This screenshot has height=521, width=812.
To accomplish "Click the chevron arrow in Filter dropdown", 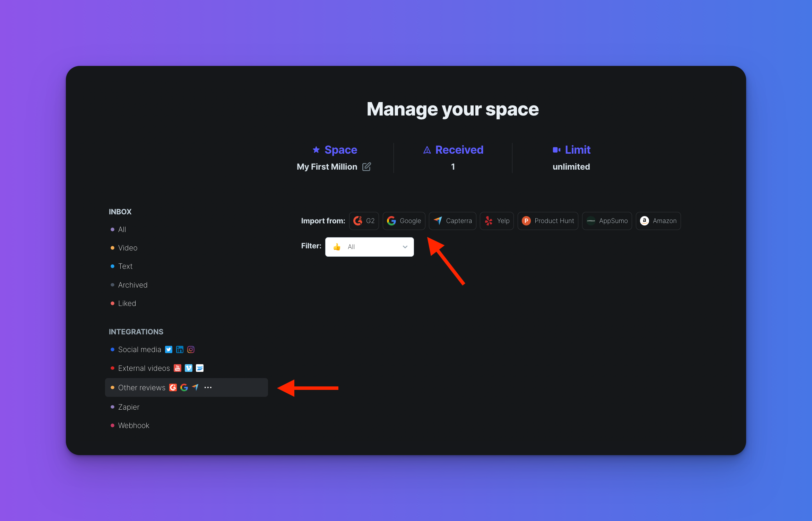I will tap(405, 247).
